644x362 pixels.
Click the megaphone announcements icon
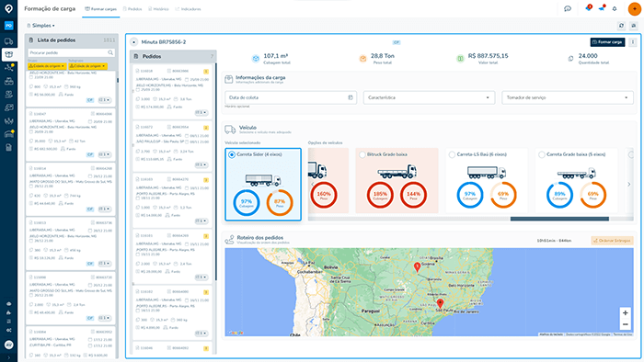click(602, 8)
